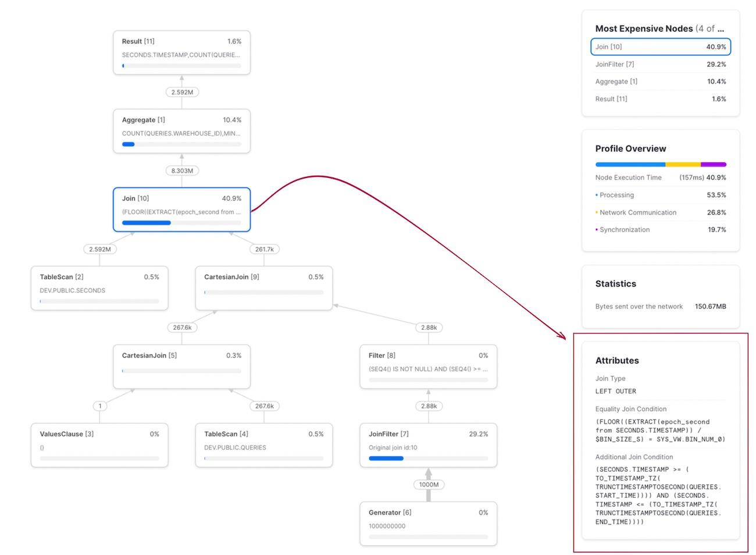Click Result [11] row in Most Expensive Nodes
This screenshot has height=555, width=756.
point(661,99)
